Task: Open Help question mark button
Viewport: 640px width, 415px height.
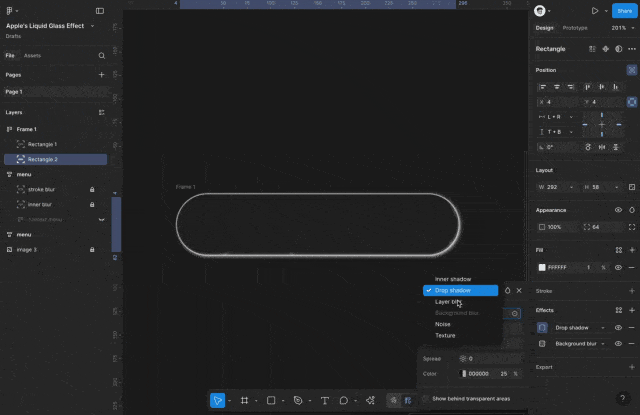Action: [622, 398]
